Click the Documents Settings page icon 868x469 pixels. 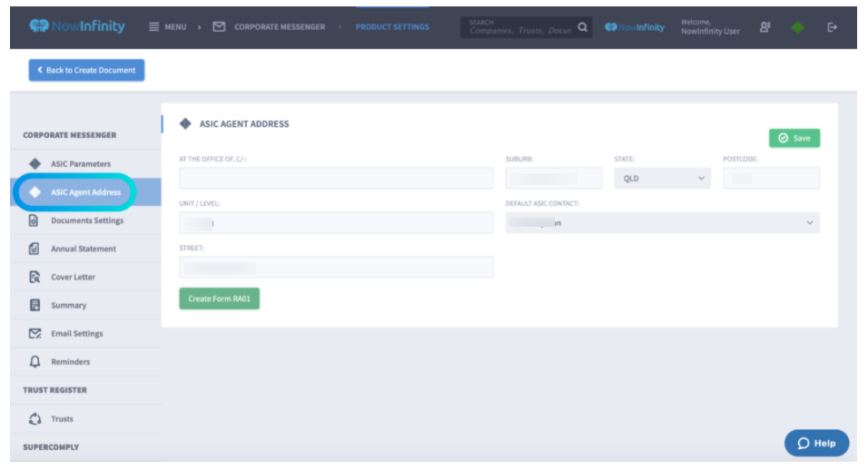(x=34, y=220)
